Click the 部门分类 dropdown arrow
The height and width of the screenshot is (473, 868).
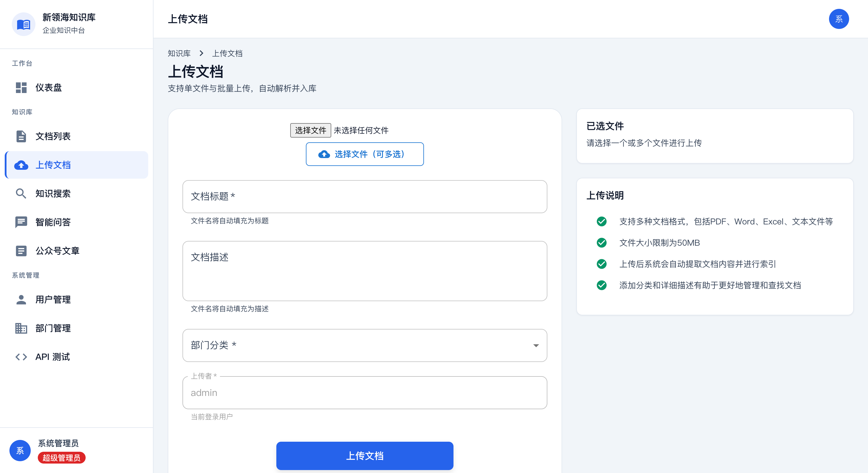[536, 345]
